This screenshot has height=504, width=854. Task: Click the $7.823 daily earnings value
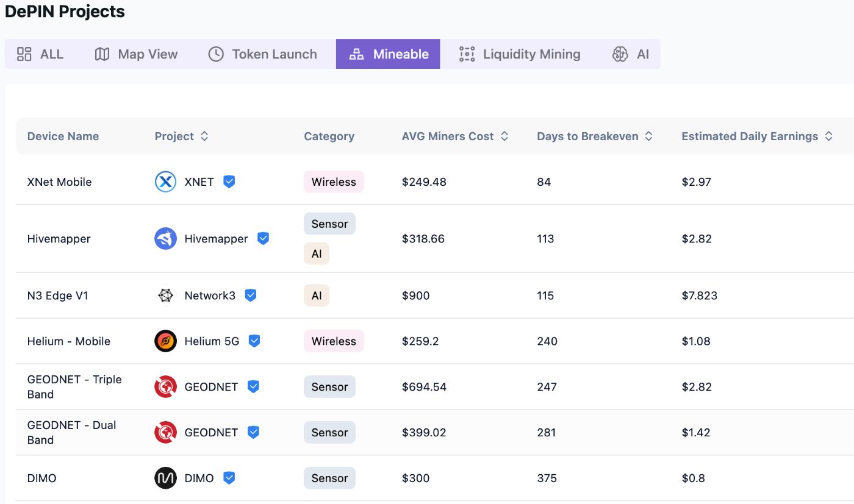point(700,296)
